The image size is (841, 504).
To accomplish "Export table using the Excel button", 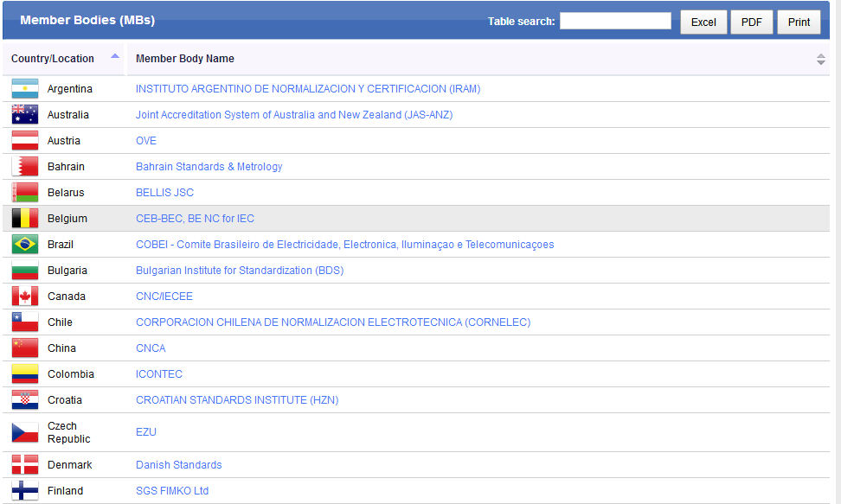I will click(703, 22).
